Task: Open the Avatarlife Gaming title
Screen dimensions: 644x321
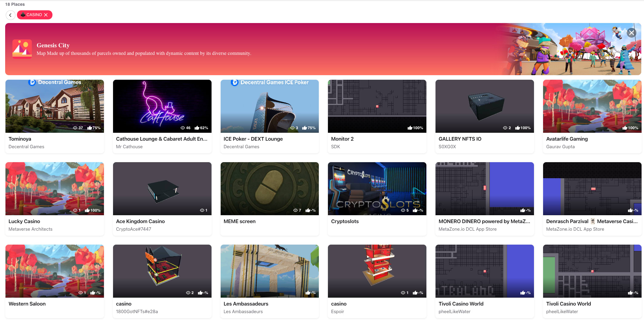Action: [567, 139]
